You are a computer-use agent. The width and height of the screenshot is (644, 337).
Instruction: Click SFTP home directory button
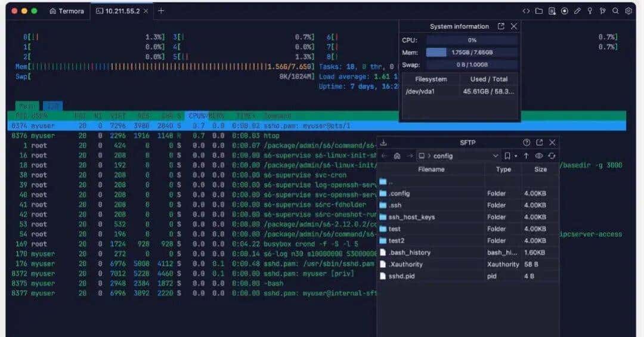(x=397, y=156)
